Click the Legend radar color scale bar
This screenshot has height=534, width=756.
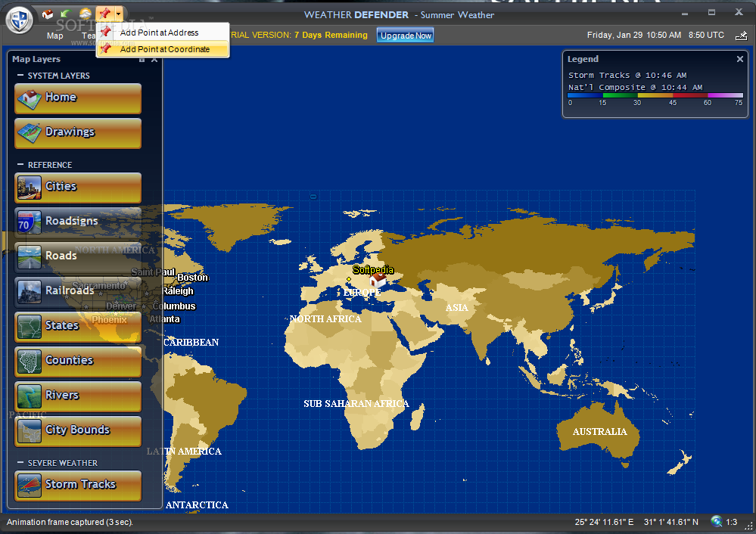point(655,95)
